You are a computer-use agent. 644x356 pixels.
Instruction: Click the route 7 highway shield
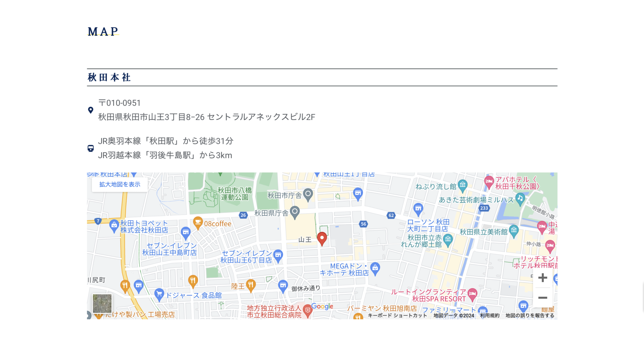tap(98, 221)
